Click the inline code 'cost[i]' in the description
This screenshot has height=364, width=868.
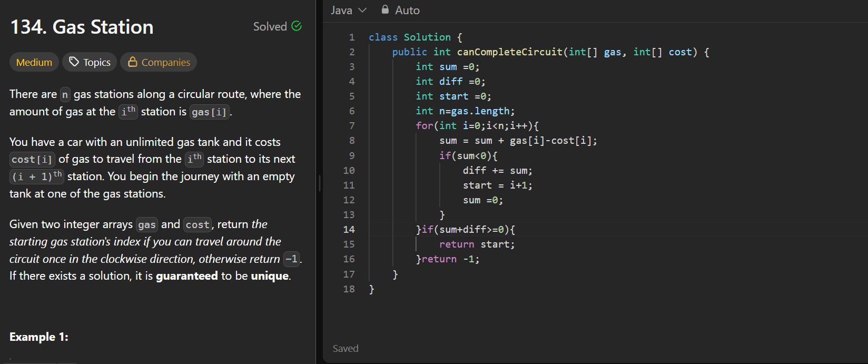[32, 159]
